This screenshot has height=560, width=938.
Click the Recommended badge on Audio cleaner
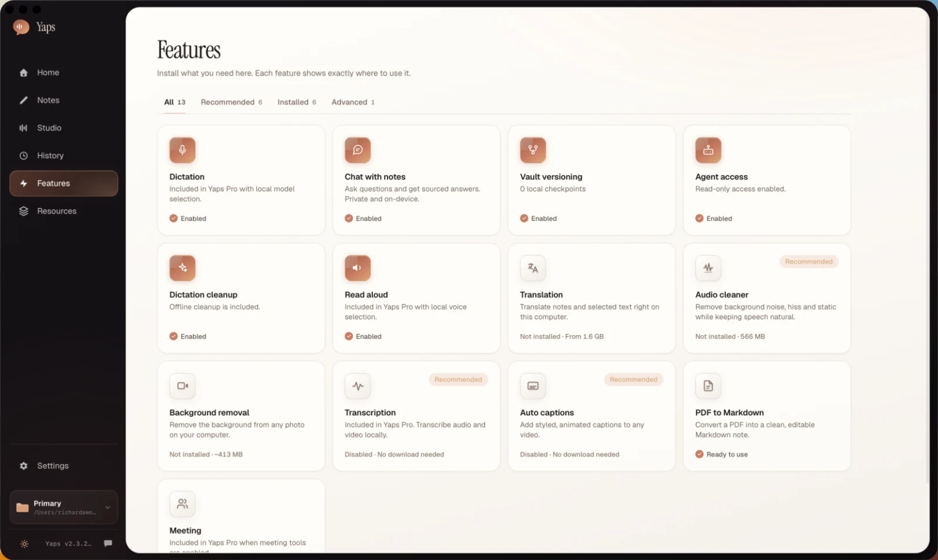[808, 262]
